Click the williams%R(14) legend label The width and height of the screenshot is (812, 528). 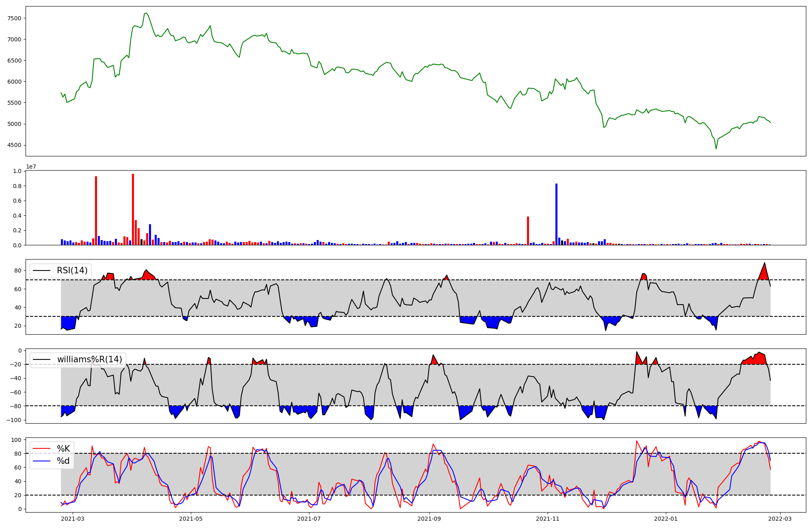pyautogui.click(x=89, y=359)
